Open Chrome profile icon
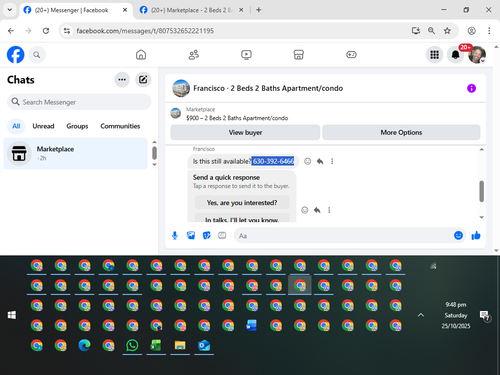500x375 pixels. point(471,31)
